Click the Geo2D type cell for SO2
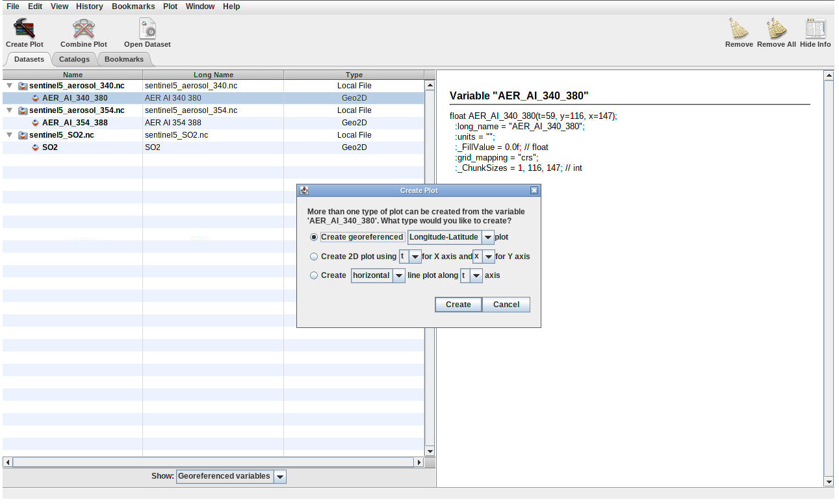 (x=354, y=147)
